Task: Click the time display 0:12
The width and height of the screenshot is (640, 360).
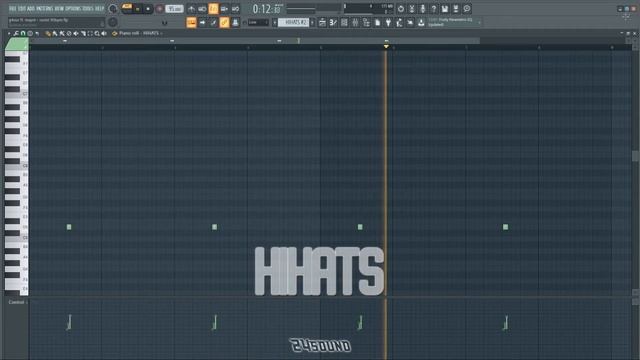Action: pyautogui.click(x=267, y=9)
